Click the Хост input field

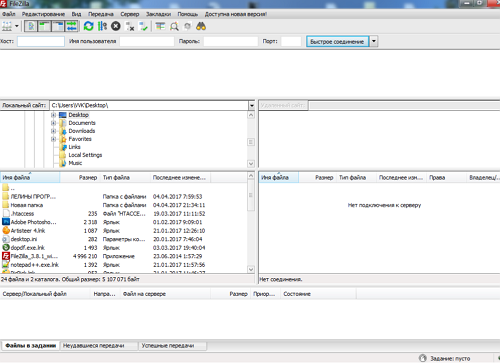[x=41, y=41]
